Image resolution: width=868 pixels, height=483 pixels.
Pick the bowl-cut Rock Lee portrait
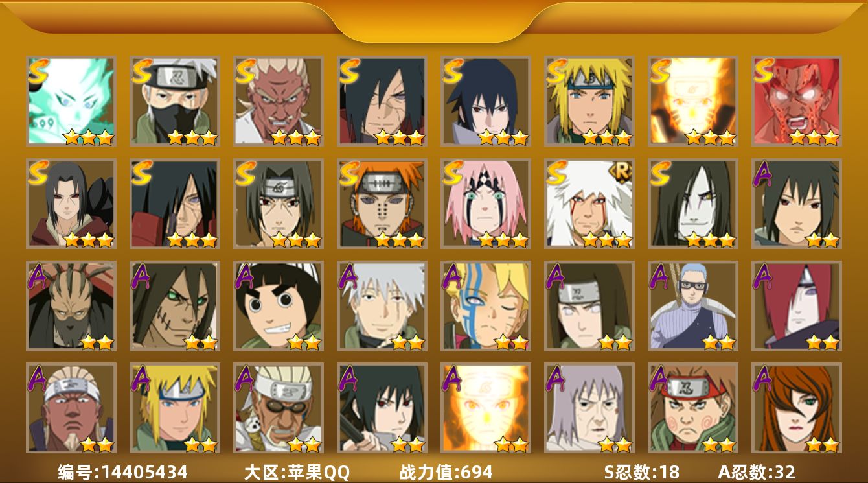278,305
